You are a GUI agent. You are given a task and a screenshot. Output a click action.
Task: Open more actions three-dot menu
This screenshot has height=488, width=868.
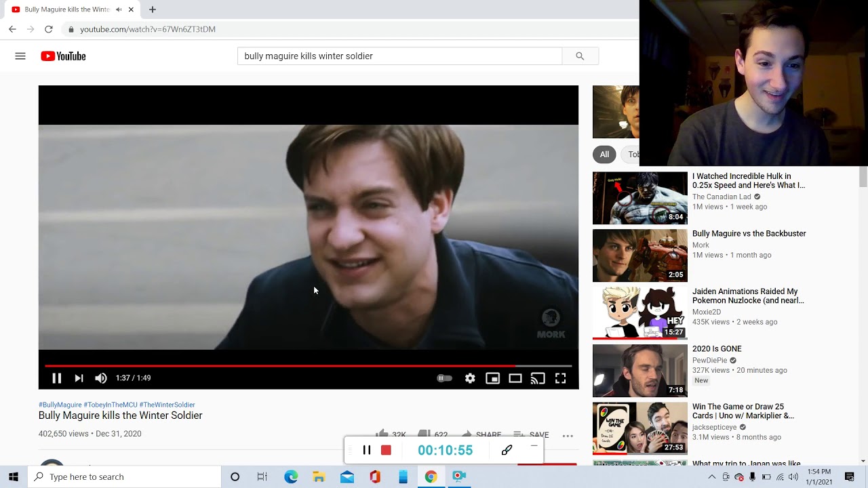(x=568, y=435)
